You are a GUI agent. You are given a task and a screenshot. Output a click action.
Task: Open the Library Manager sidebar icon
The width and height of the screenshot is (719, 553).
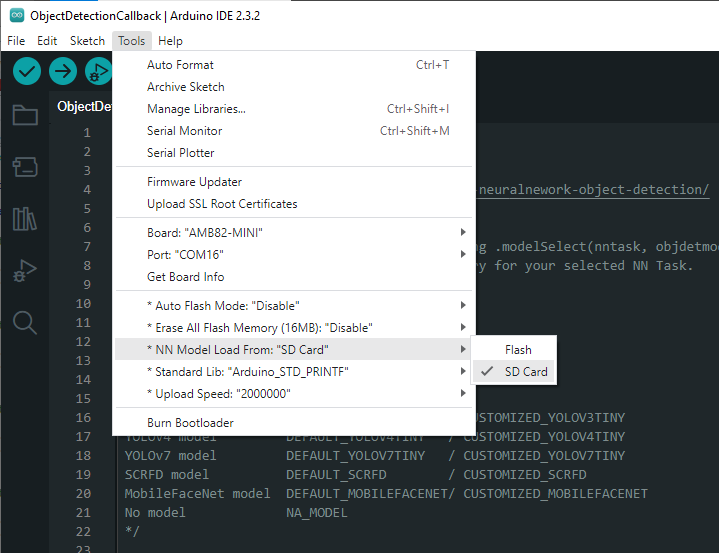tap(25, 219)
